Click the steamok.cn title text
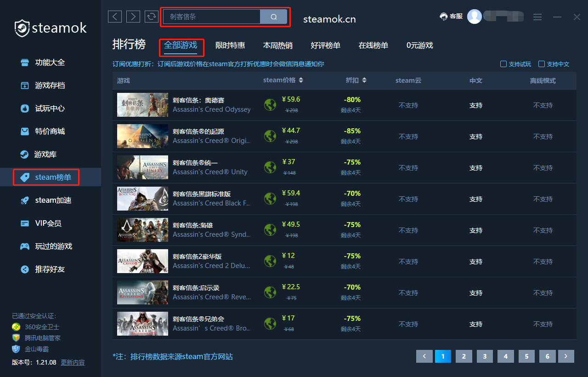588x377 pixels. [329, 19]
